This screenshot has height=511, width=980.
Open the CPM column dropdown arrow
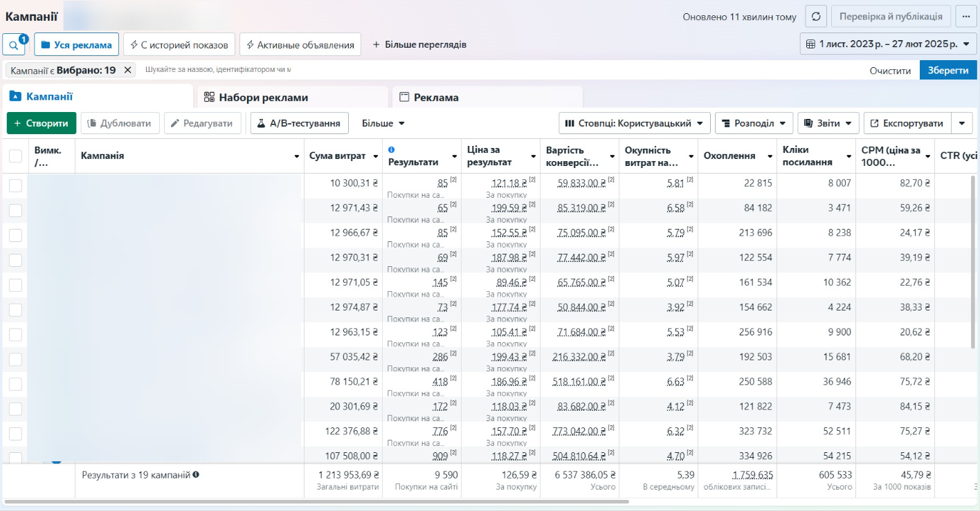[x=927, y=157]
